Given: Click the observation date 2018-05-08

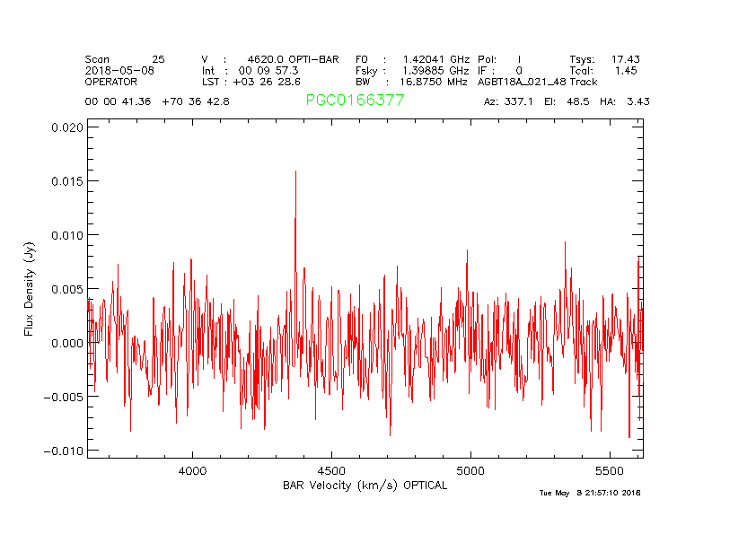Looking at the screenshot, I should 119,70.
